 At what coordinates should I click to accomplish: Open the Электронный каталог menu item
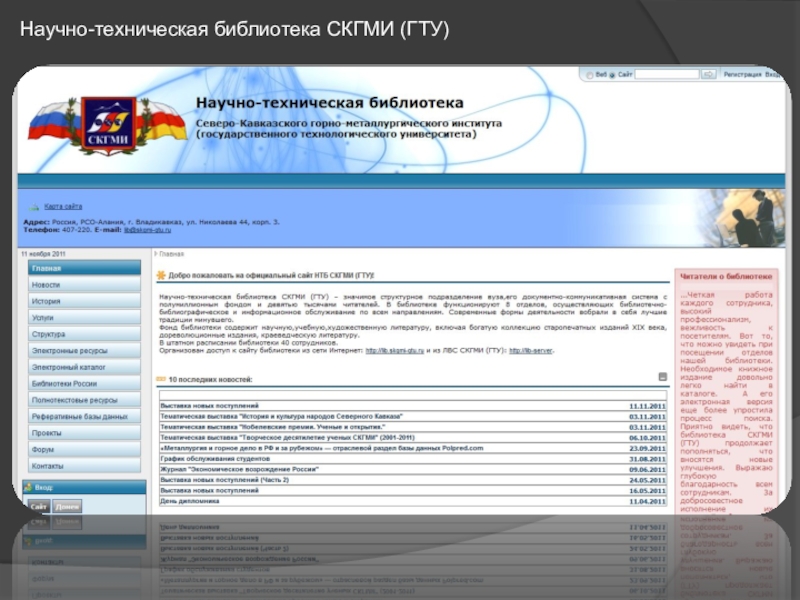84,367
